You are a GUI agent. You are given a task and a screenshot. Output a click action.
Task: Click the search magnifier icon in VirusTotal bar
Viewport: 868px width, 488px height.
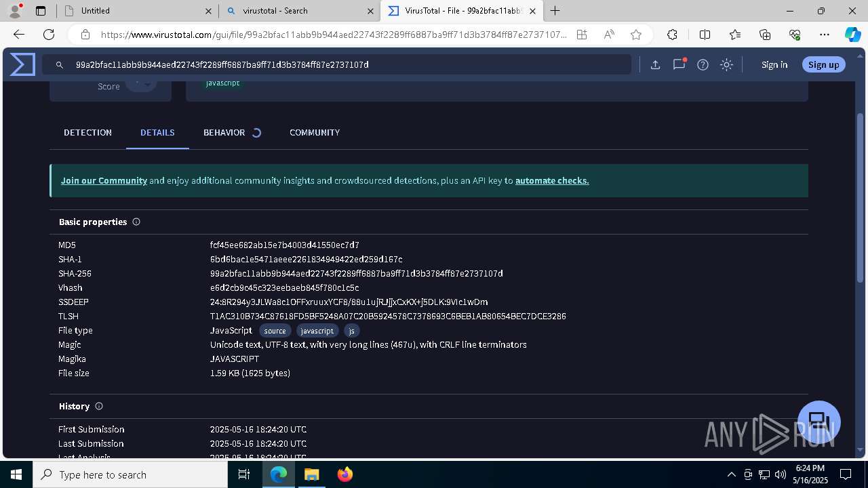[x=60, y=65]
